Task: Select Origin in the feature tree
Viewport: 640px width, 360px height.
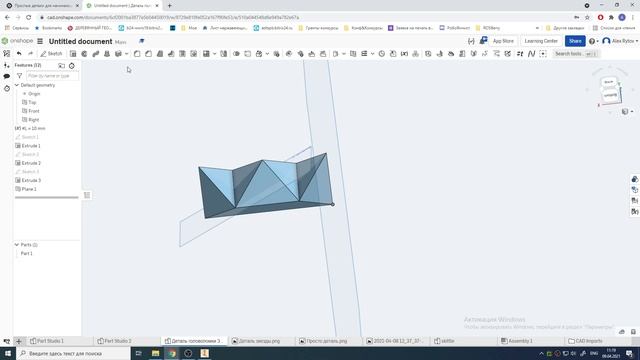Action: pos(34,94)
